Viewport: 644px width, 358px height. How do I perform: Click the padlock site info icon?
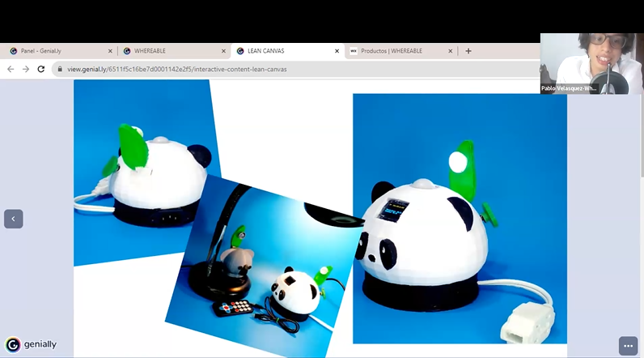pos(60,70)
